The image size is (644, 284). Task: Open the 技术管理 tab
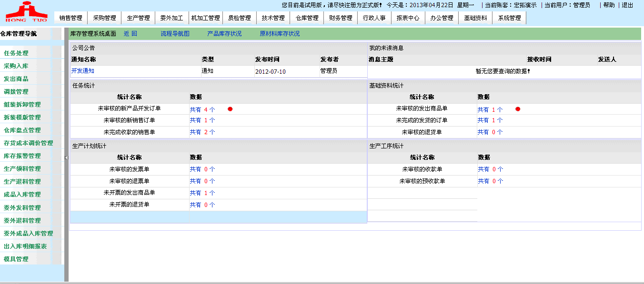[273, 18]
